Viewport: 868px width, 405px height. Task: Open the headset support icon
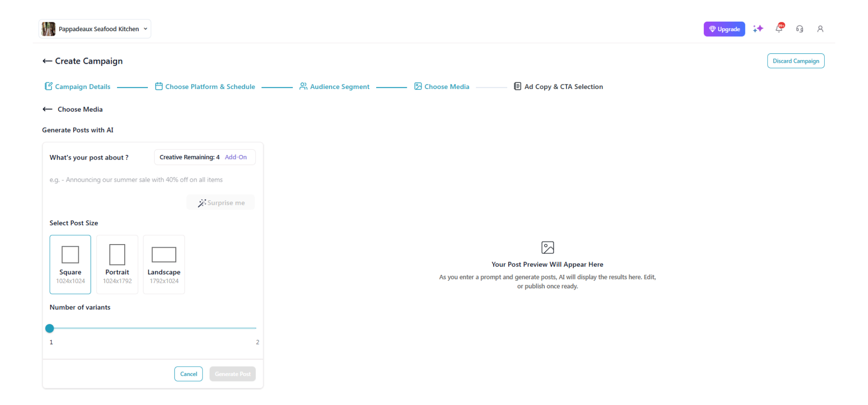[799, 29]
